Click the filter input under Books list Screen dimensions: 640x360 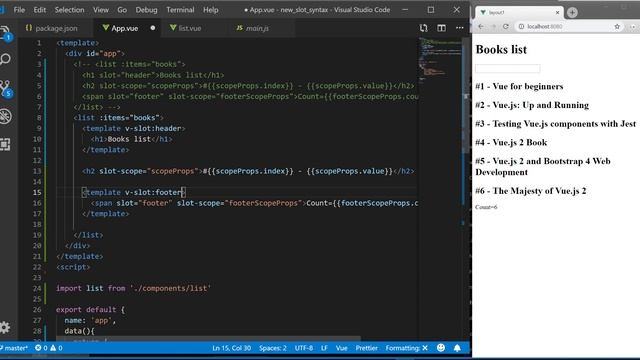pos(507,68)
